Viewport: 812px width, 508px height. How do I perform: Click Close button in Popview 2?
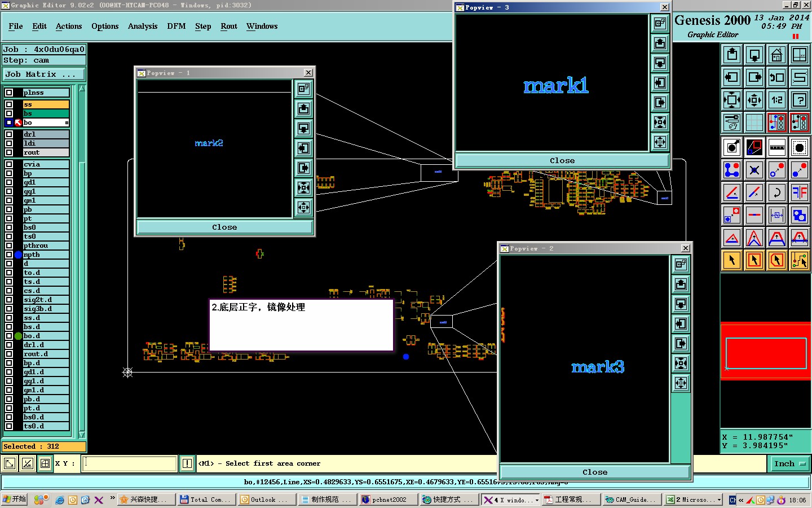[x=595, y=472]
